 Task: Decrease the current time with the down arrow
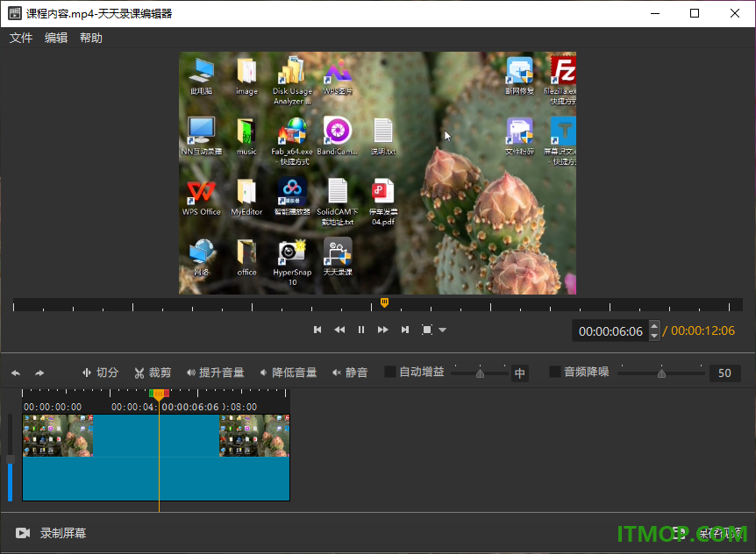[654, 336]
